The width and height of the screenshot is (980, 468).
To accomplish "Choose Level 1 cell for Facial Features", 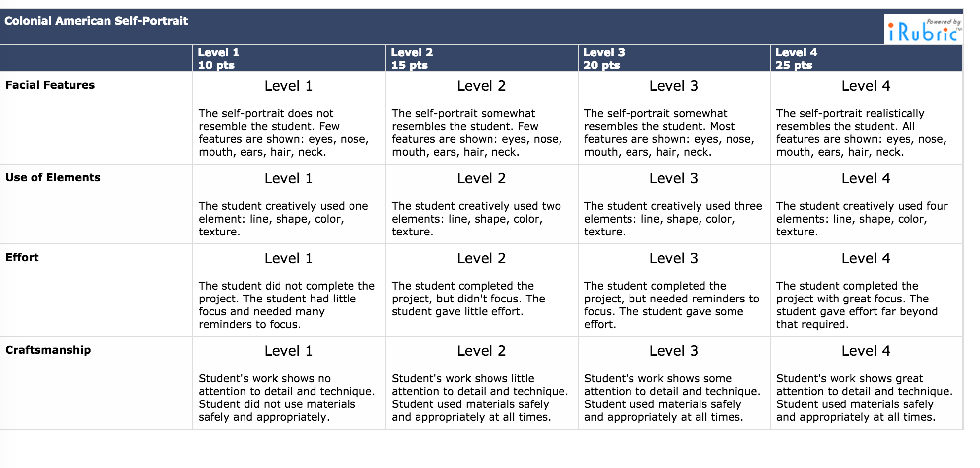I will [x=289, y=118].
